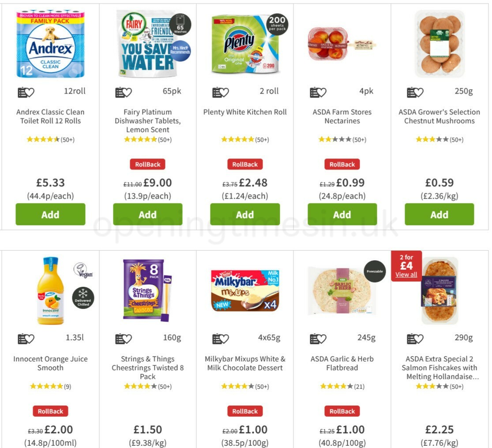The width and height of the screenshot is (492, 448).
Task: Click the shopping list icon on Andrex Toilet Roll
Action: 22,92
